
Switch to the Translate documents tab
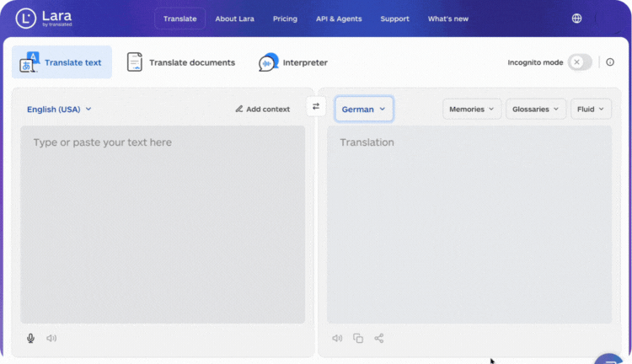point(181,62)
